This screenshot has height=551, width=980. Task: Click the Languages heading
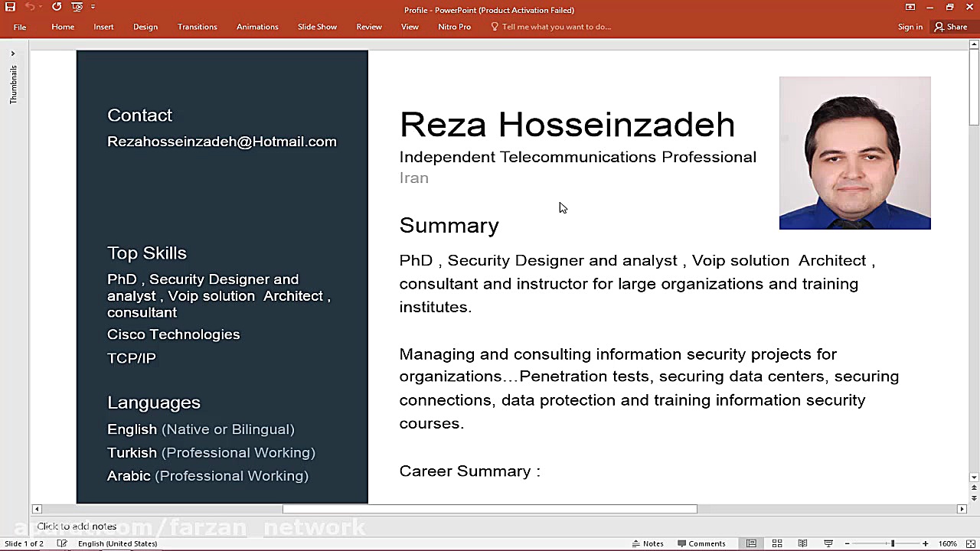(x=154, y=403)
